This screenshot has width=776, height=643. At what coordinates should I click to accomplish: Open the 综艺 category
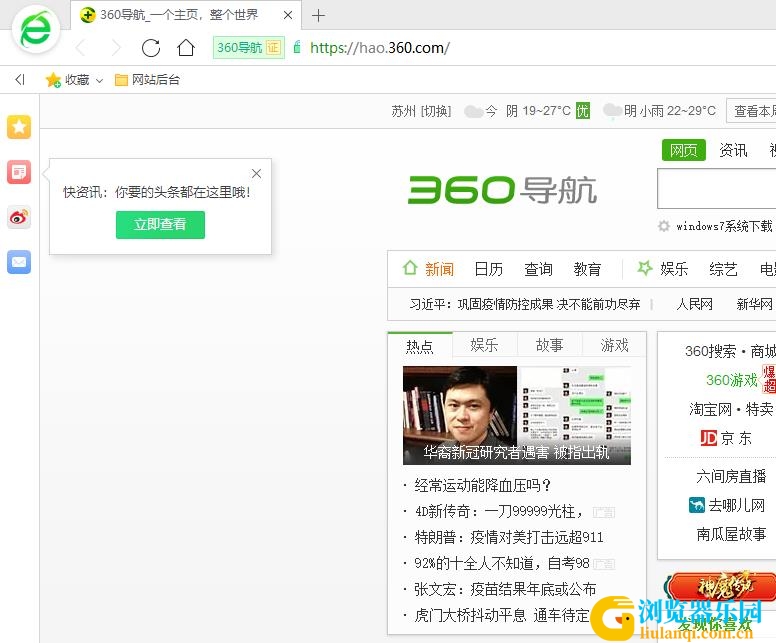point(723,269)
